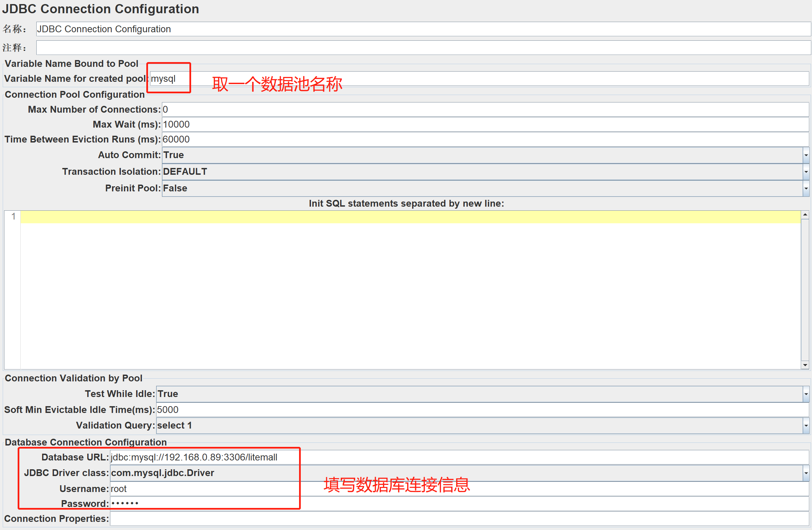The image size is (812, 530).
Task: Click the Max Number of Connections field
Action: click(x=484, y=110)
